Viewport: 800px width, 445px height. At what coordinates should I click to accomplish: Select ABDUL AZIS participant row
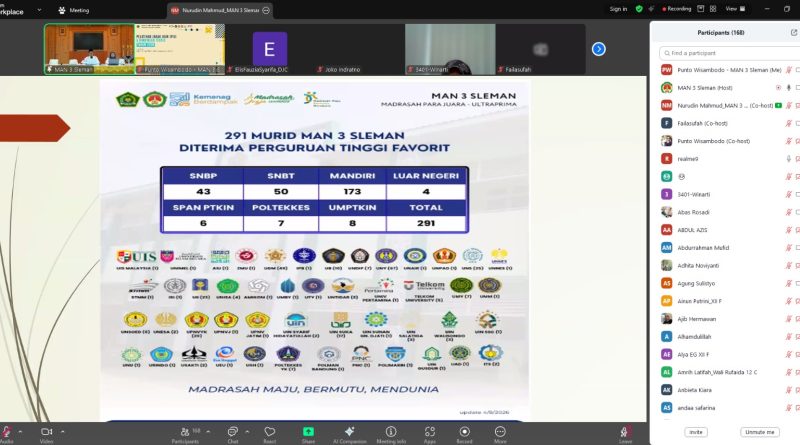pyautogui.click(x=730, y=230)
